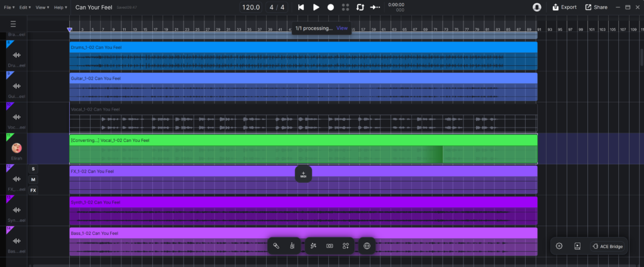Mute the track with the M button
The width and height of the screenshot is (644, 267).
[33, 180]
